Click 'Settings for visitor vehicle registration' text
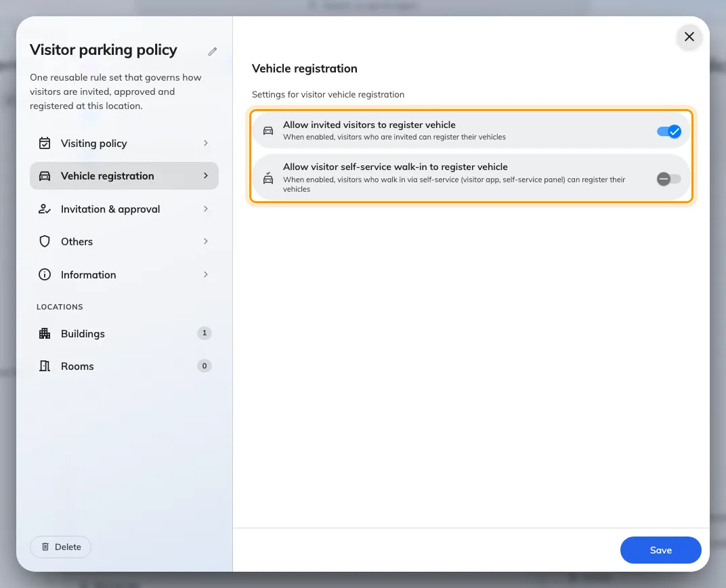This screenshot has height=588, width=726. point(328,94)
